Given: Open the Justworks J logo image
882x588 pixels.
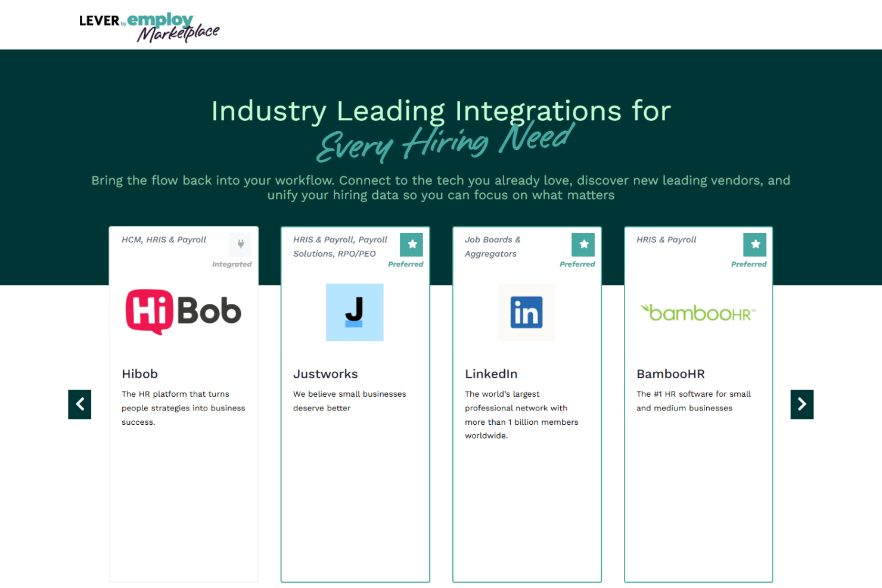Looking at the screenshot, I should point(355,312).
